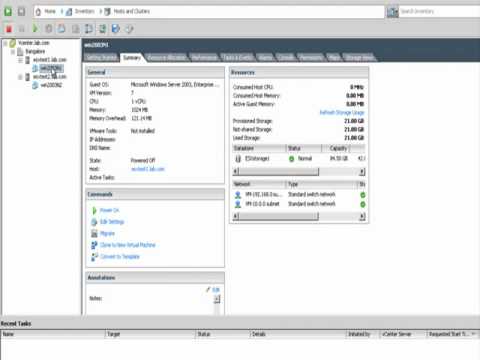
Task: Click the green Power On arrow in Commands
Action: (x=94, y=210)
